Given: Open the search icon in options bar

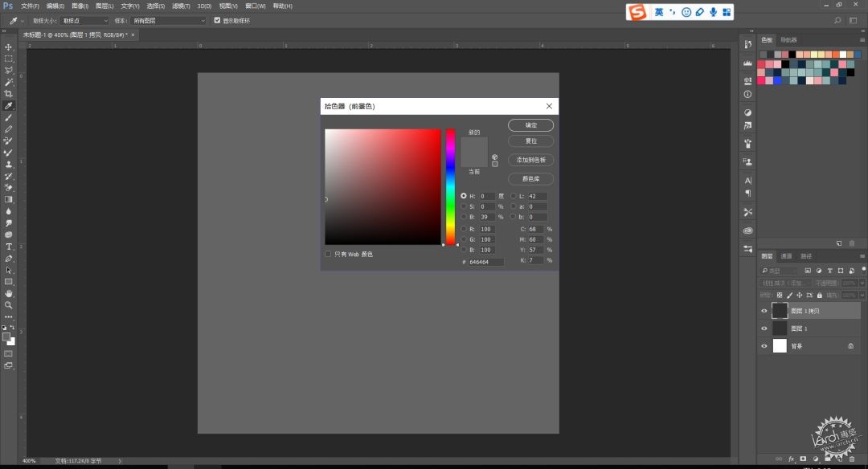Looking at the screenshot, I should [x=837, y=20].
